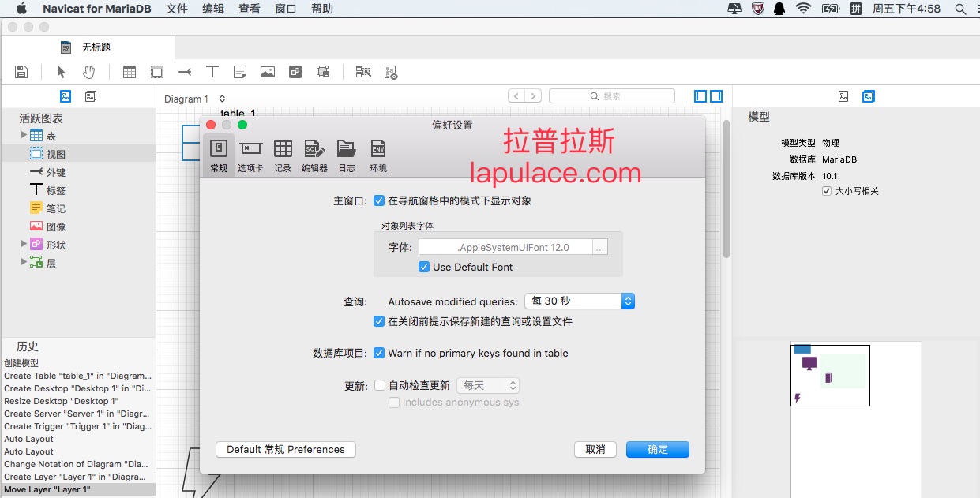Image resolution: width=980 pixels, height=498 pixels.
Task: Show model objects view in left panel
Action: coord(91,96)
